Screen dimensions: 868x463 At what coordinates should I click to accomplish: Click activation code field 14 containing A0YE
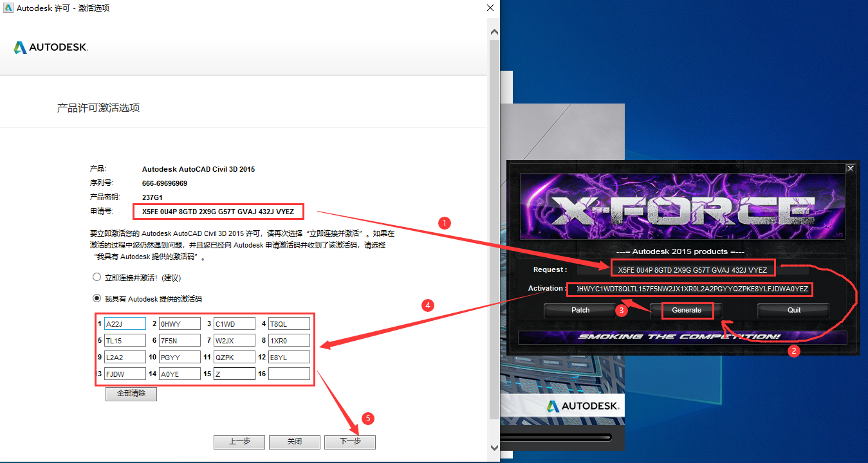point(180,374)
